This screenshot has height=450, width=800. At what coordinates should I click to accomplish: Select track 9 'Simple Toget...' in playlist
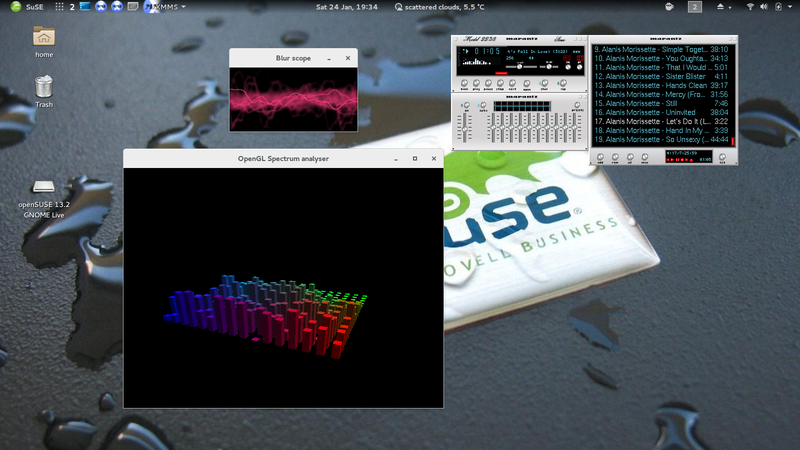pyautogui.click(x=661, y=49)
